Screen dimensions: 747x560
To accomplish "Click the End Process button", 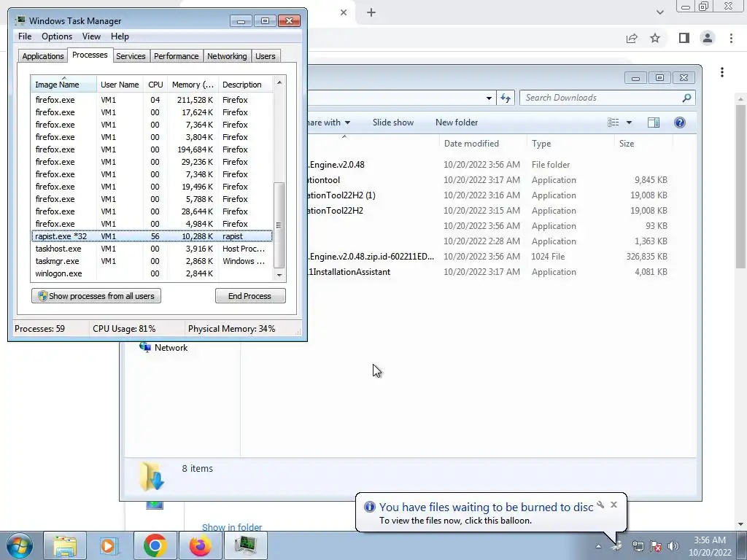I will pyautogui.click(x=250, y=296).
